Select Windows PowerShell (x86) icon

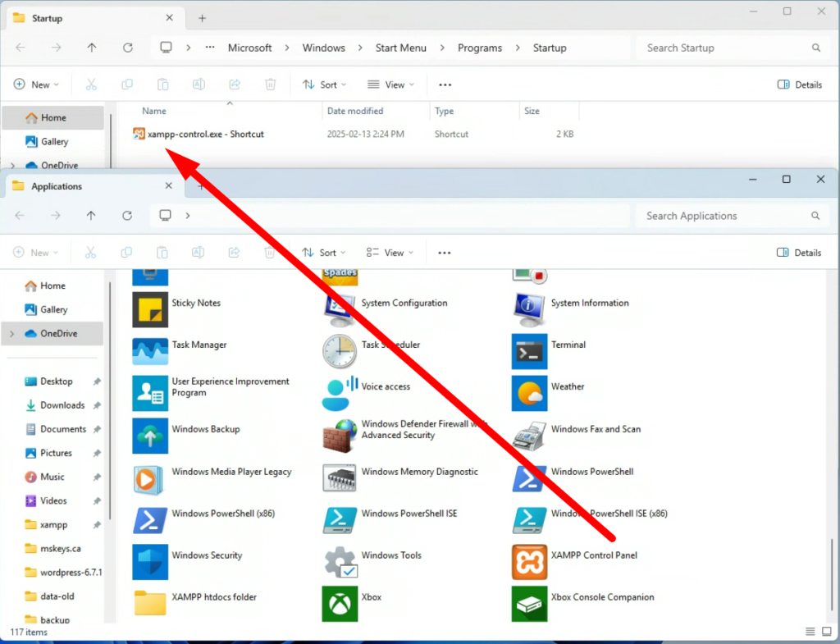pos(150,519)
